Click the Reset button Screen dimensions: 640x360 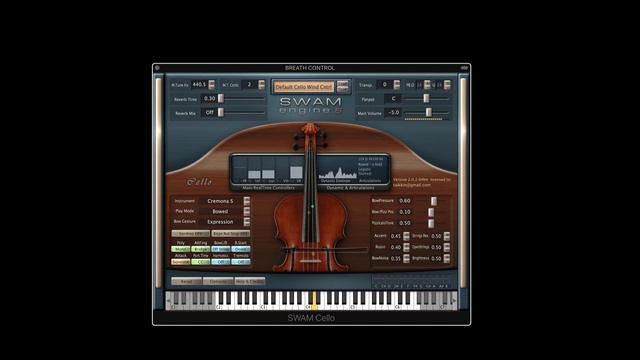[x=187, y=282]
